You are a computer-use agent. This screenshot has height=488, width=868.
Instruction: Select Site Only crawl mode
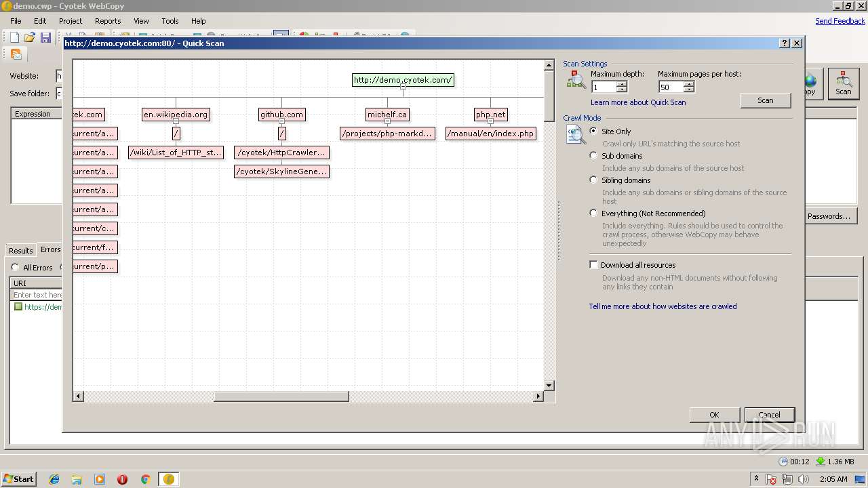pos(594,131)
